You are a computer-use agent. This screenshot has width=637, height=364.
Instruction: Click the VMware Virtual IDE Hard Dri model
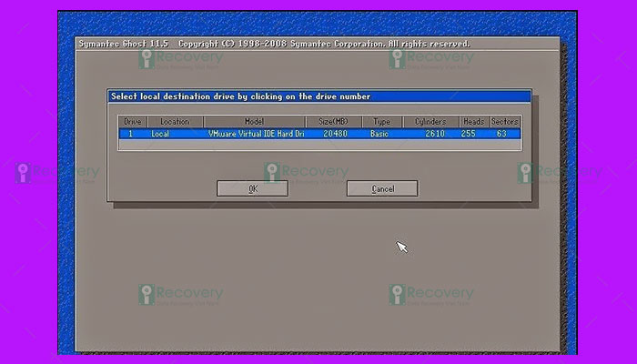point(256,134)
